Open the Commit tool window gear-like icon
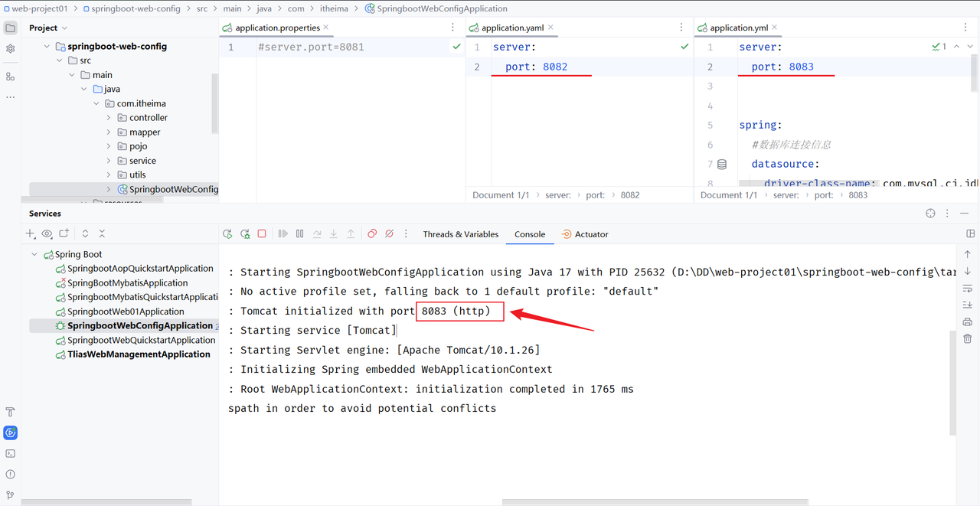This screenshot has width=980, height=506. click(10, 48)
